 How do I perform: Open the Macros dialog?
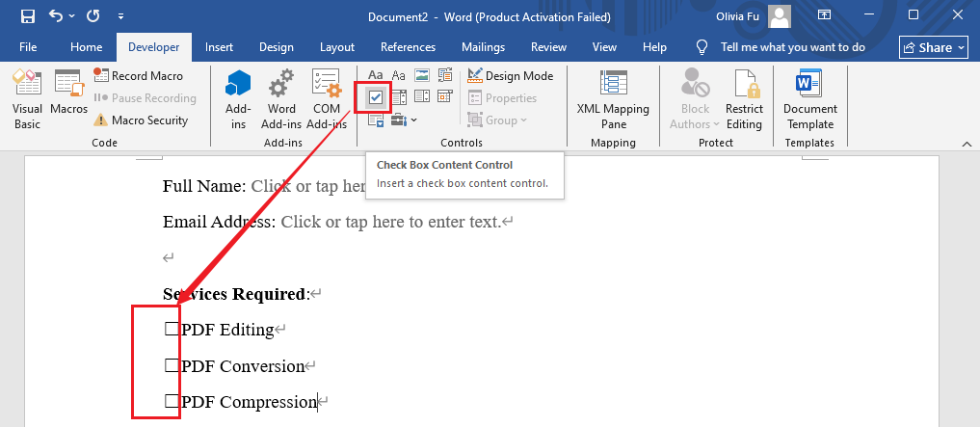(x=68, y=92)
